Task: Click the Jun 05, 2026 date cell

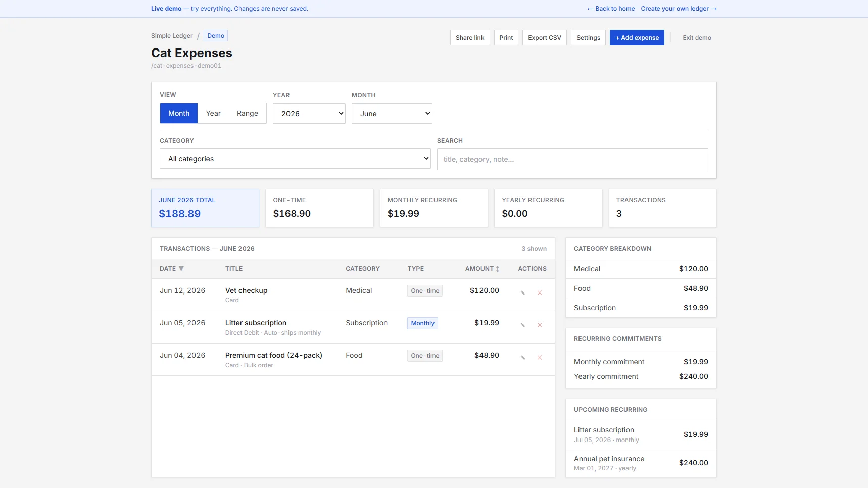Action: coord(182,323)
